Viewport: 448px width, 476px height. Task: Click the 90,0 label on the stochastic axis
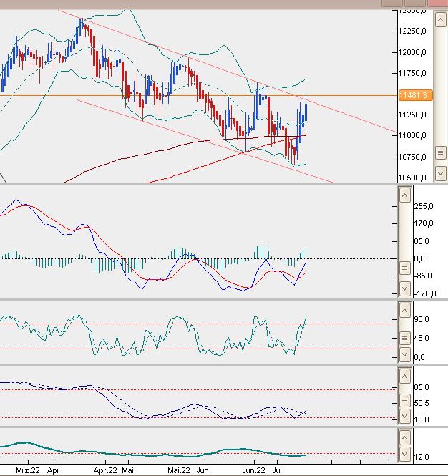(x=422, y=319)
